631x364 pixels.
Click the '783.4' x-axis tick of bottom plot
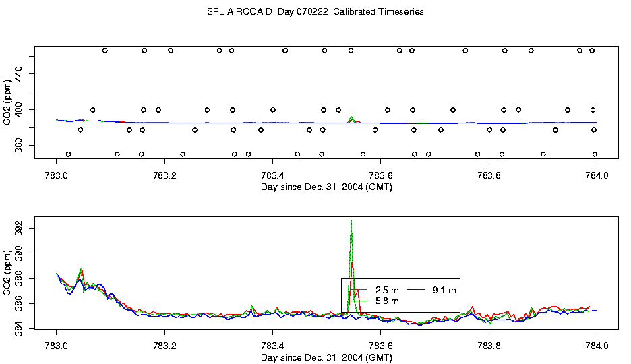272,346
